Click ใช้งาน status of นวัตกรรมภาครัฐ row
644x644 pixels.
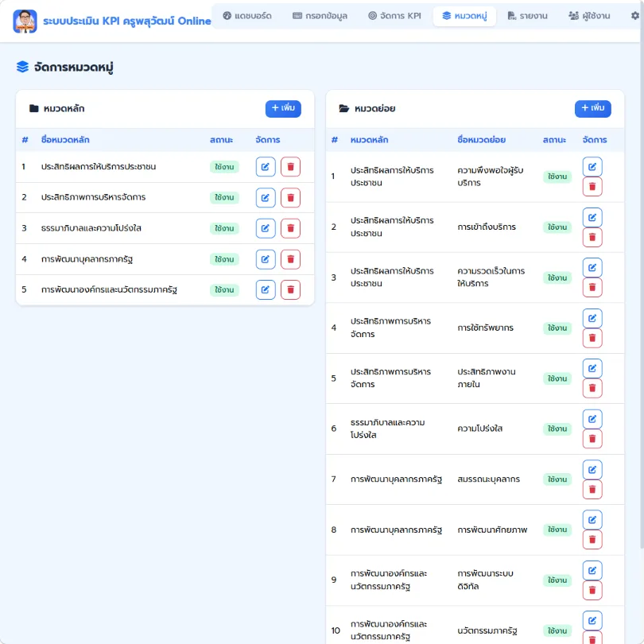[557, 630]
